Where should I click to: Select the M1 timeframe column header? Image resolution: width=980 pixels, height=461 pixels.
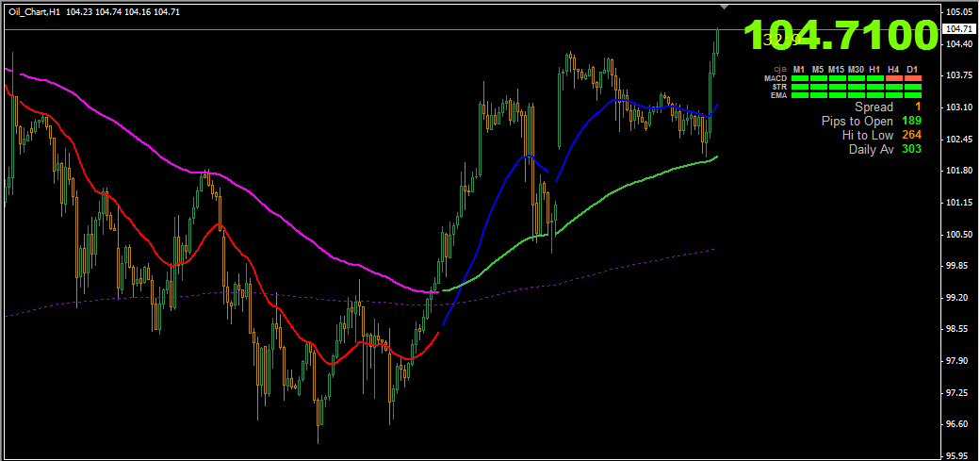(x=799, y=69)
